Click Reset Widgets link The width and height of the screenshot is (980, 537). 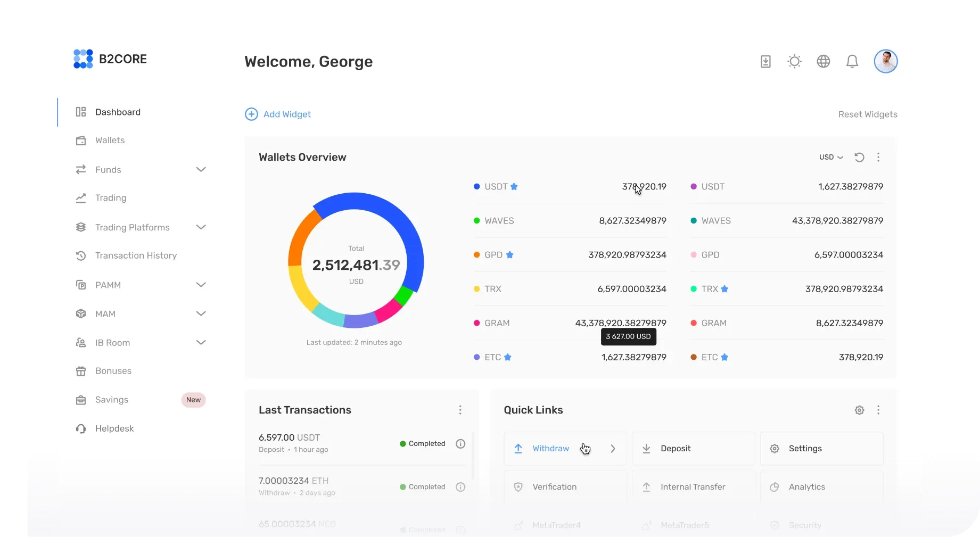pyautogui.click(x=867, y=114)
